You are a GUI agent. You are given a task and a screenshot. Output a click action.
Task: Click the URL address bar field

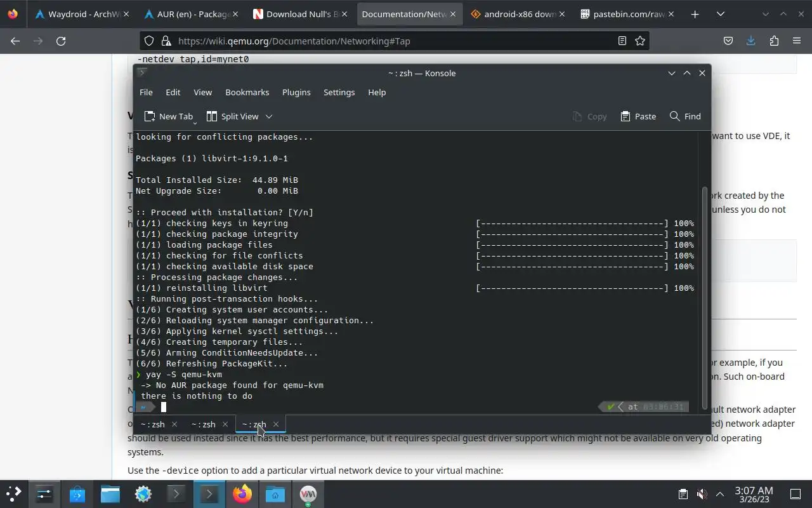pyautogui.click(x=393, y=41)
